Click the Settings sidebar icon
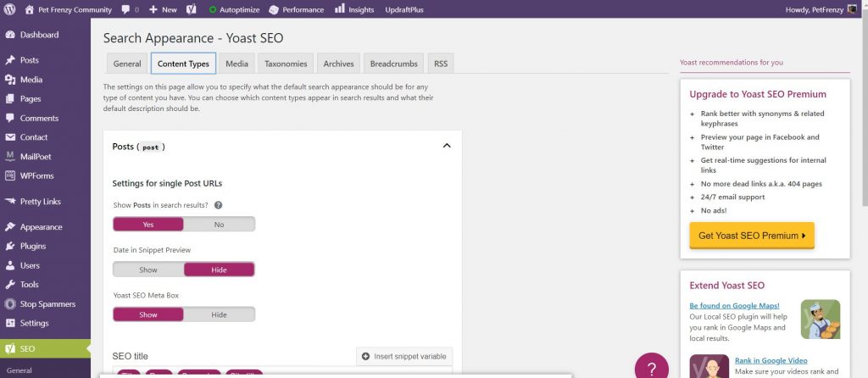Image resolution: width=868 pixels, height=378 pixels. tap(10, 323)
